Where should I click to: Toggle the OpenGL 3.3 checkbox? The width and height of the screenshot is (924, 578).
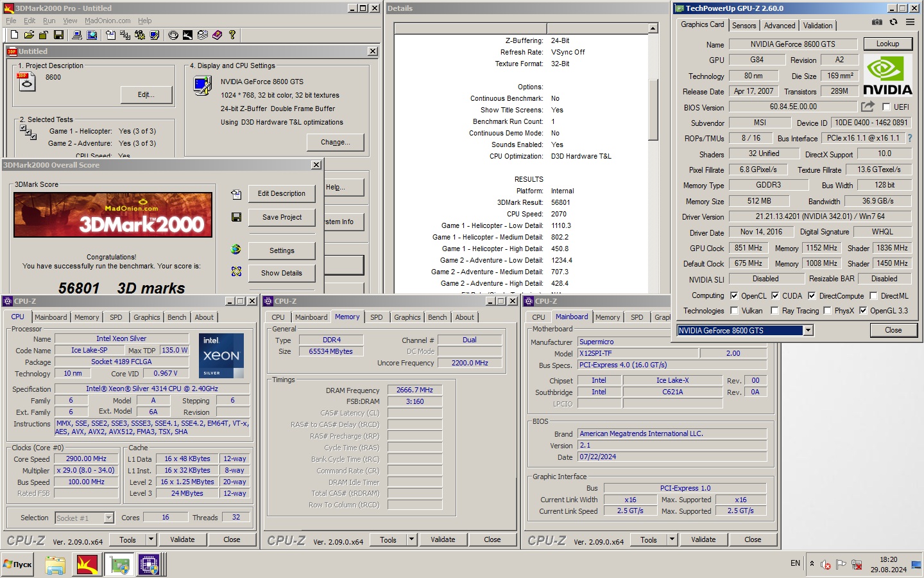point(863,311)
